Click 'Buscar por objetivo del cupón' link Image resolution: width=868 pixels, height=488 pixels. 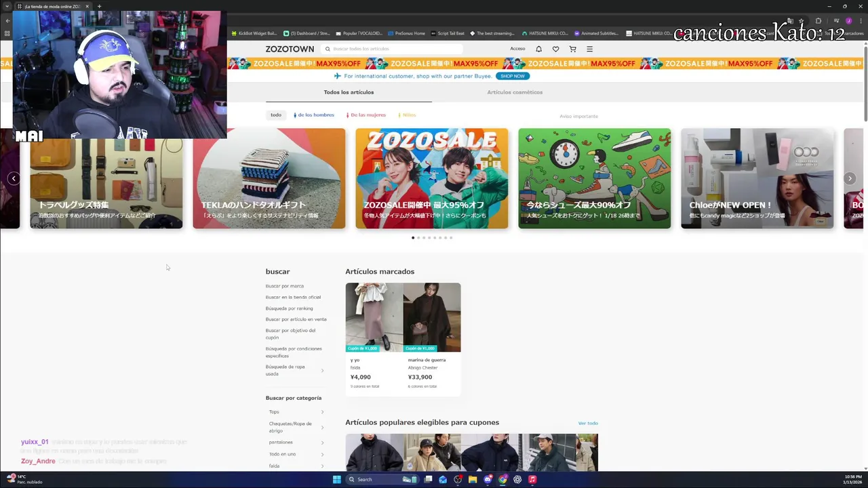pos(290,333)
